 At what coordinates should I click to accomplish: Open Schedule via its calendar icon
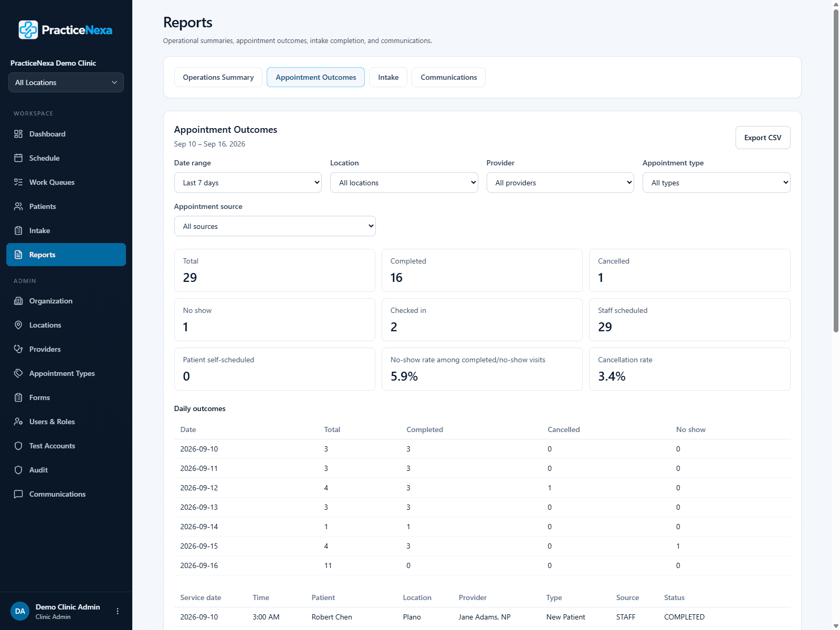pos(18,158)
